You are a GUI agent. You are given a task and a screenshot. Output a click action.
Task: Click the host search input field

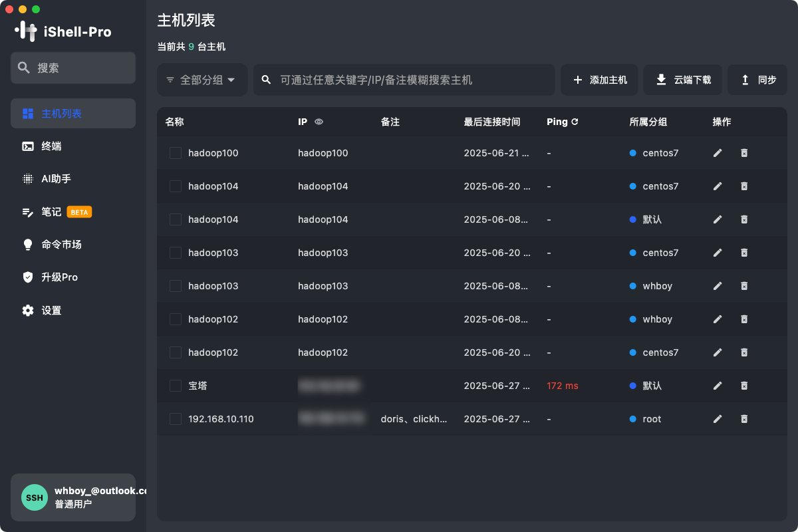(x=404, y=79)
